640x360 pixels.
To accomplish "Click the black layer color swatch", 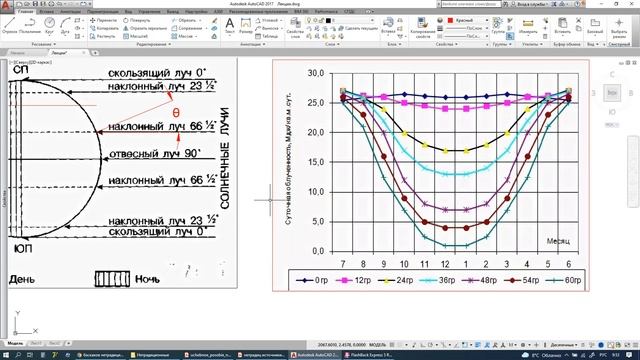I will click(328, 20).
